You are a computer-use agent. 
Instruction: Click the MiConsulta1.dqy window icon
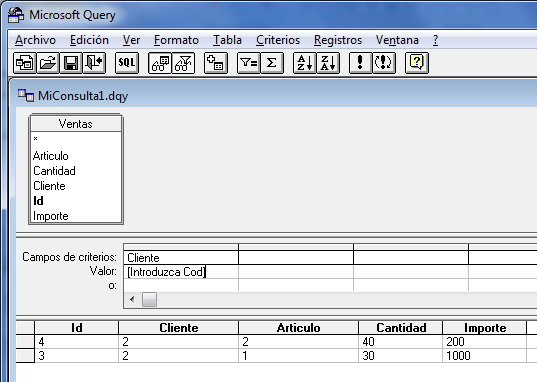(x=26, y=95)
